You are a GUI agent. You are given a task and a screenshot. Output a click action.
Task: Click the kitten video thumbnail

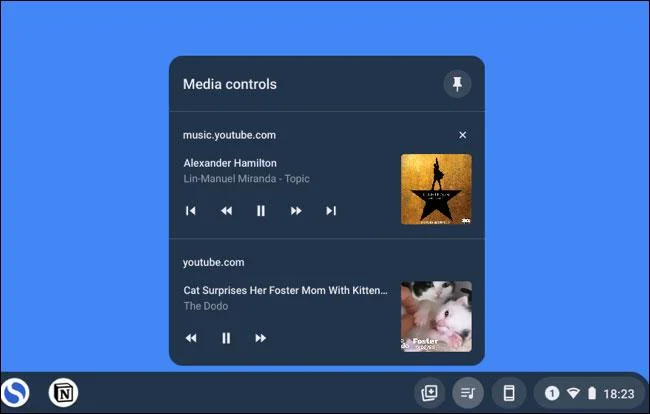click(436, 317)
